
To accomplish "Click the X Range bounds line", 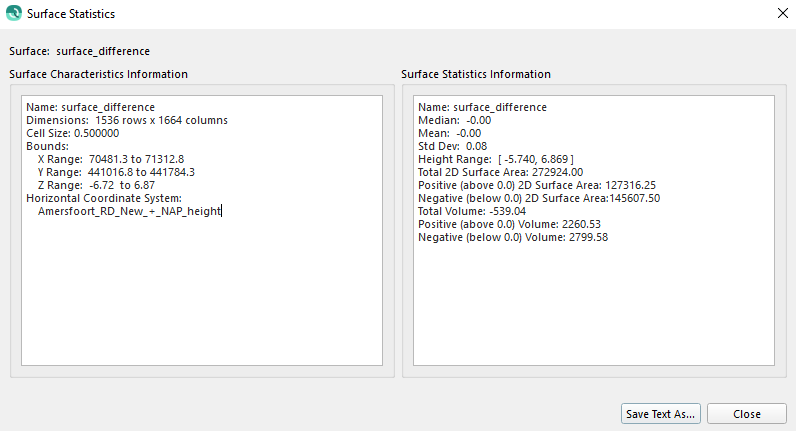I will pos(110,159).
